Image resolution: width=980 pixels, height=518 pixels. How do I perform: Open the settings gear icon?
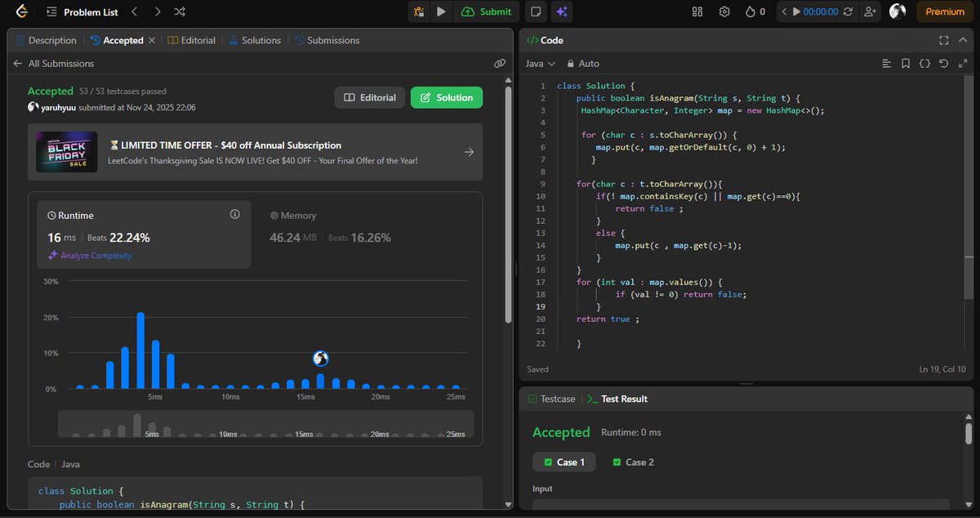point(724,11)
